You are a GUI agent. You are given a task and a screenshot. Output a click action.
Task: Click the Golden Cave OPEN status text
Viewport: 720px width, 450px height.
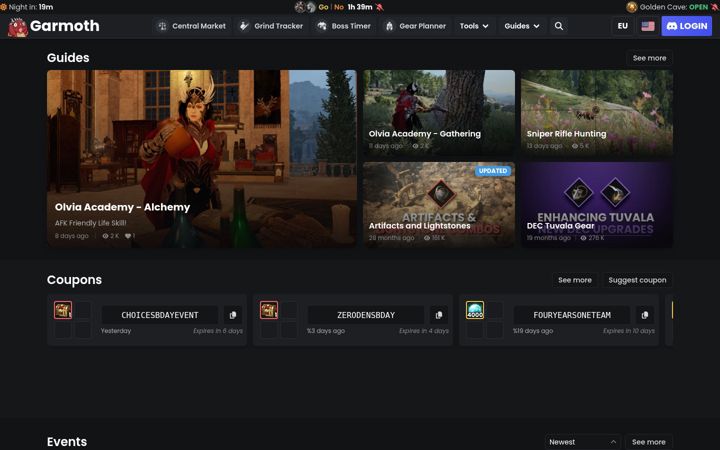pyautogui.click(x=698, y=7)
